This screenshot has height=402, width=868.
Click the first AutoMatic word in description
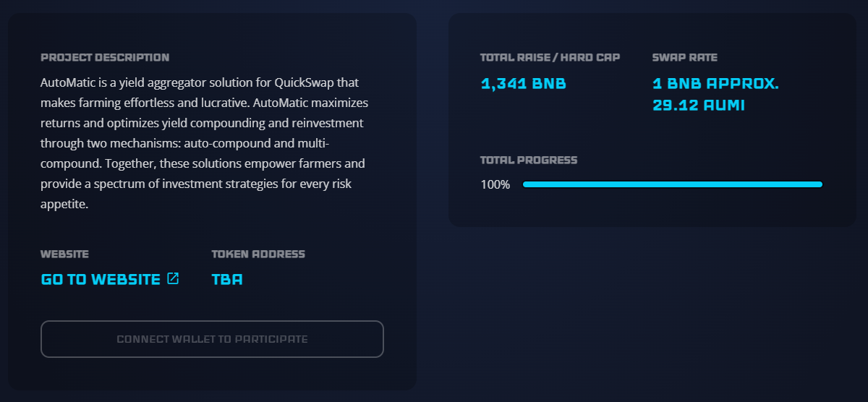point(66,82)
